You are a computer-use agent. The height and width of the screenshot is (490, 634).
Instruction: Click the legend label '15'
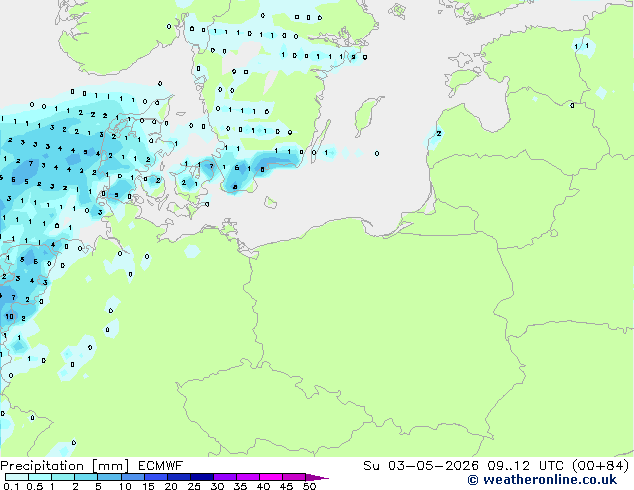[x=148, y=486]
